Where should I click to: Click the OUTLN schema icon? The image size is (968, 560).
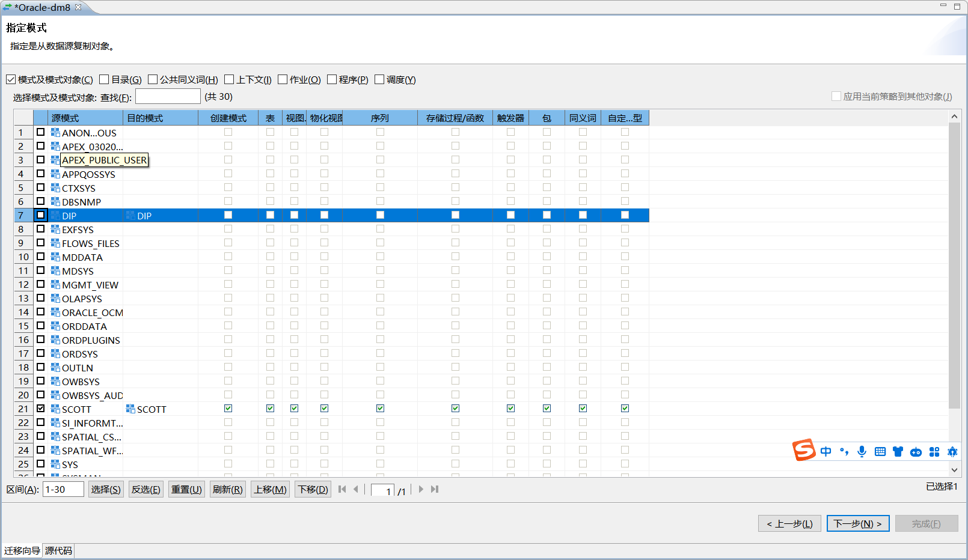point(55,368)
